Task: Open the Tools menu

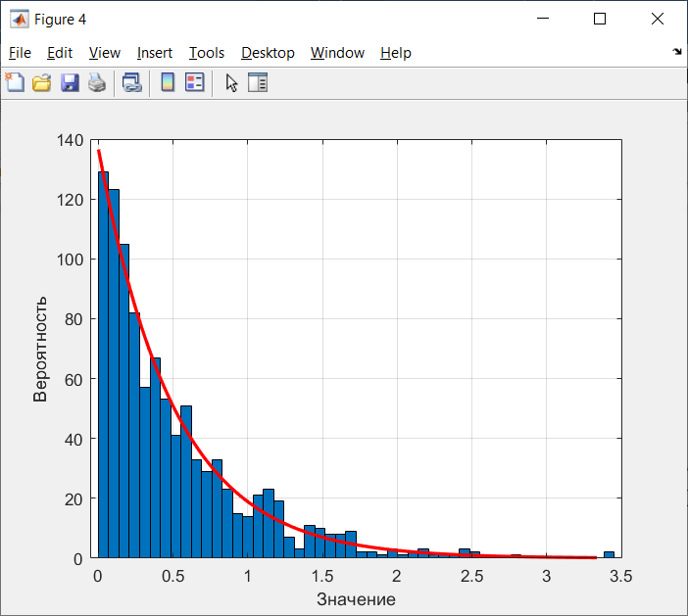Action: coord(207,53)
